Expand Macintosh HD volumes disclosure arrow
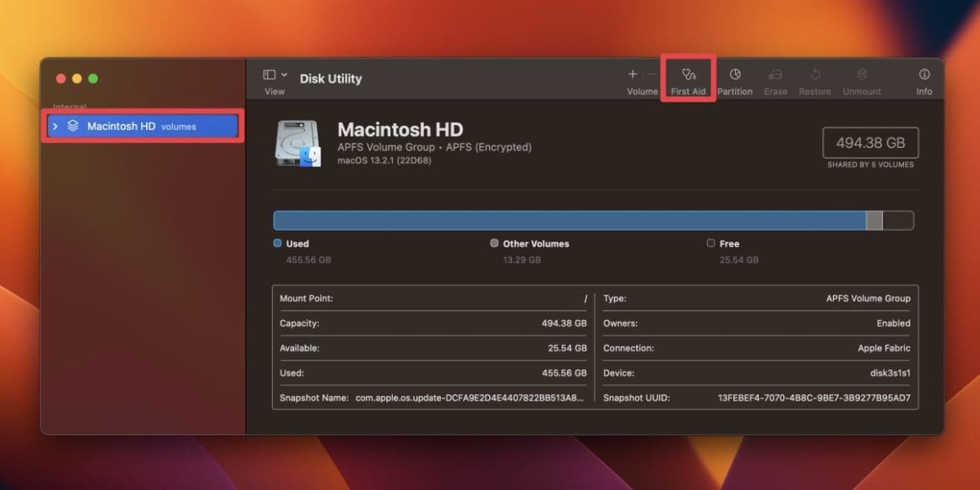The image size is (980, 490). (x=56, y=127)
